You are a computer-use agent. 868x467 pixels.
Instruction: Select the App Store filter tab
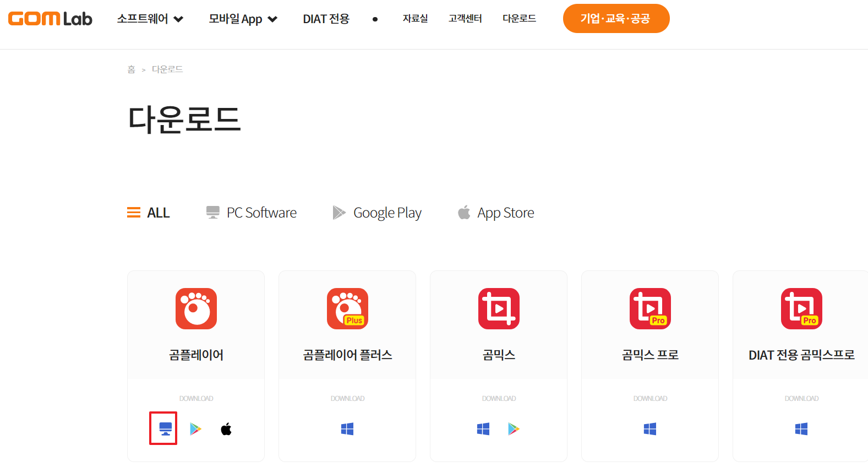point(496,213)
